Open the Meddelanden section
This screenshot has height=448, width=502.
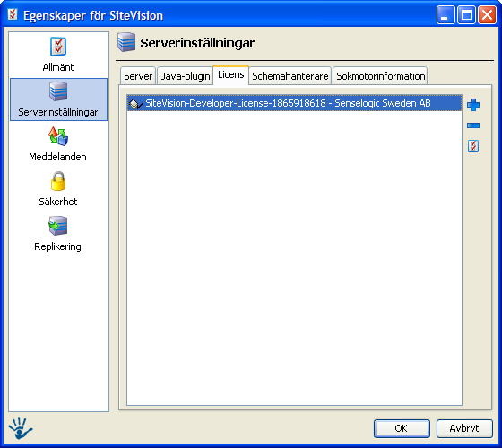coord(58,144)
